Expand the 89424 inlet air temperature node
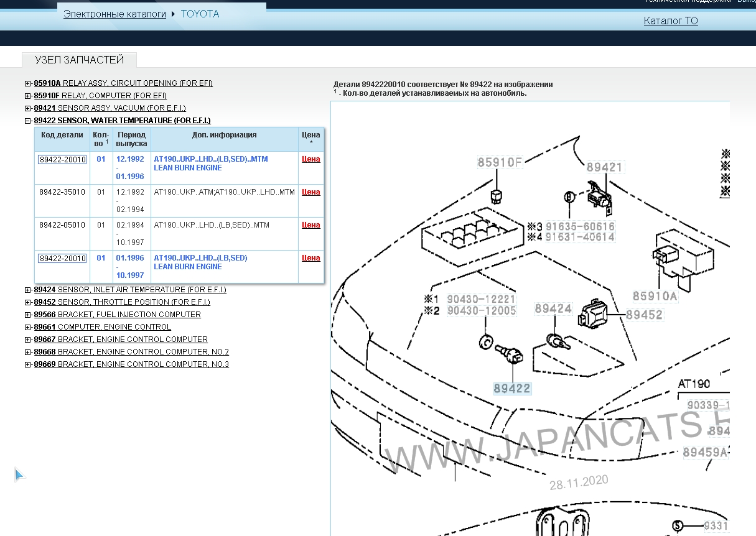Viewport: 756px width, 536px height. point(28,290)
